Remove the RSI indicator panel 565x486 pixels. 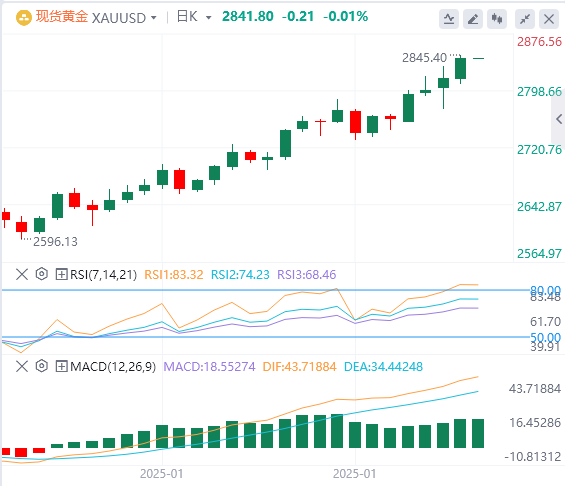click(22, 275)
